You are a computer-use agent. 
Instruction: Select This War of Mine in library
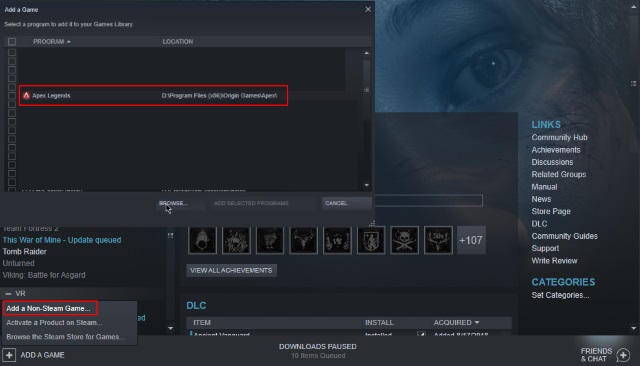coord(62,240)
